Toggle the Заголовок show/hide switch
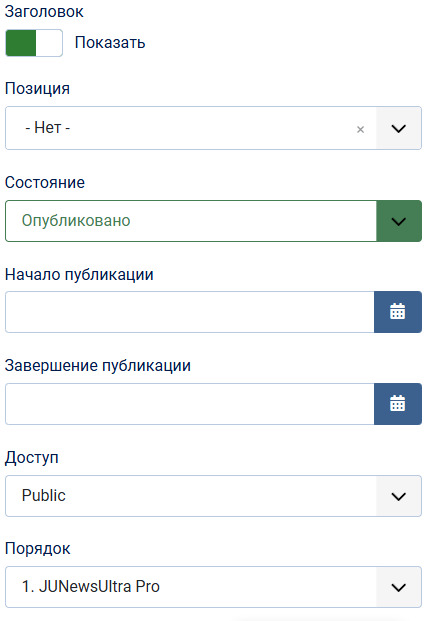The width and height of the screenshot is (435, 621). (34, 43)
